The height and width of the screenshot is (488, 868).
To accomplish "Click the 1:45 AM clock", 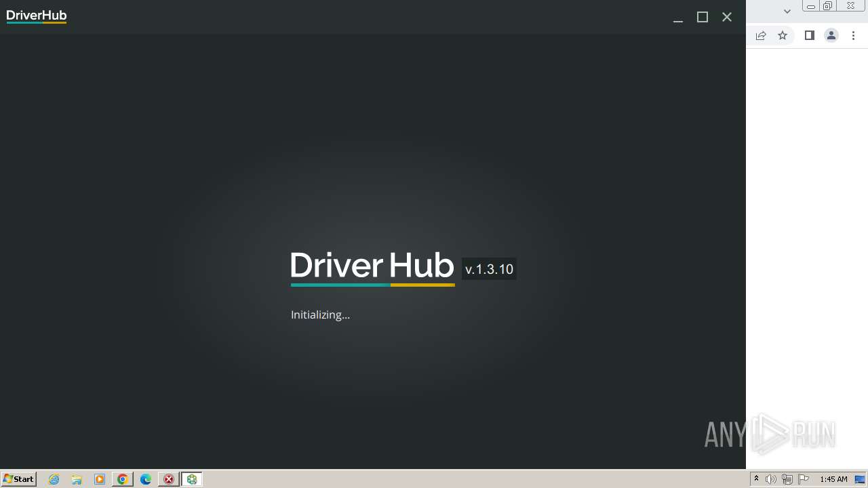I will coord(833,479).
